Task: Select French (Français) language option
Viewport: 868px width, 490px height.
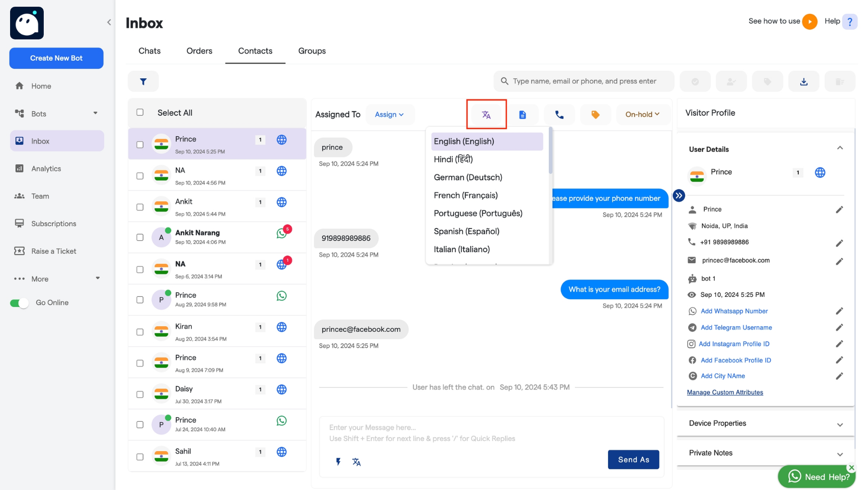Action: click(x=487, y=196)
